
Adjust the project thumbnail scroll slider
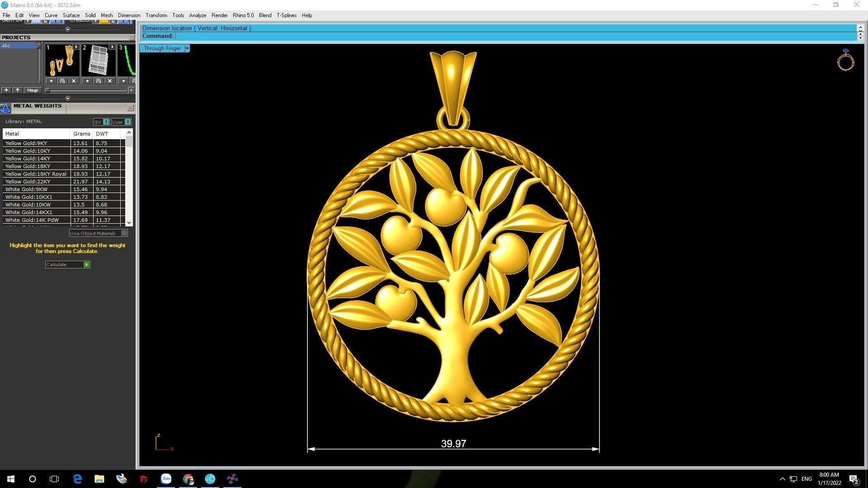tap(47, 90)
